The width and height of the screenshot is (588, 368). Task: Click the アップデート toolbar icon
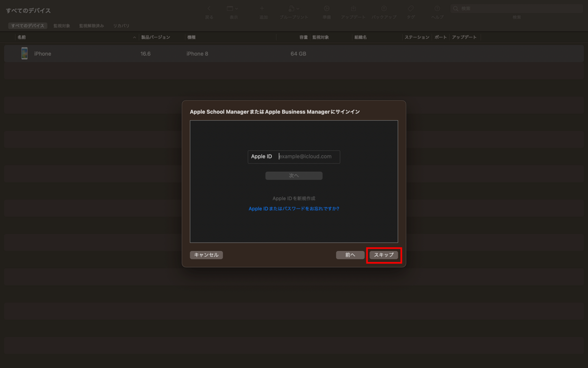353,9
